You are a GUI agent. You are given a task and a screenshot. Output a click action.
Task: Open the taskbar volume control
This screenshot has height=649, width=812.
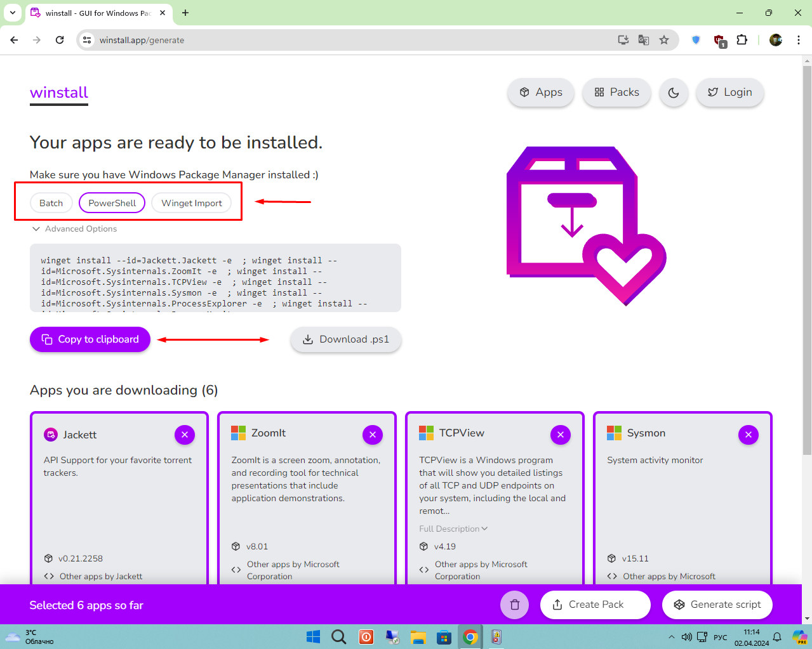tap(686, 637)
